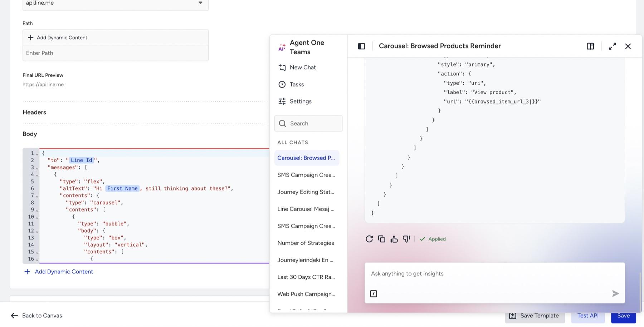Fold the carousel contents array at line 9

click(37, 210)
